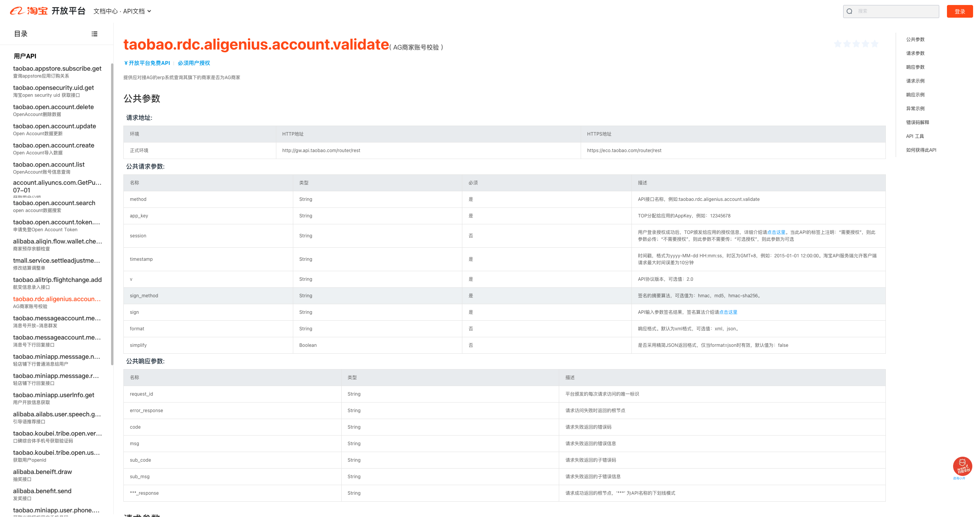
Task: Select taobao.miniapp.userInfo.get sidebar entry
Action: pos(53,395)
